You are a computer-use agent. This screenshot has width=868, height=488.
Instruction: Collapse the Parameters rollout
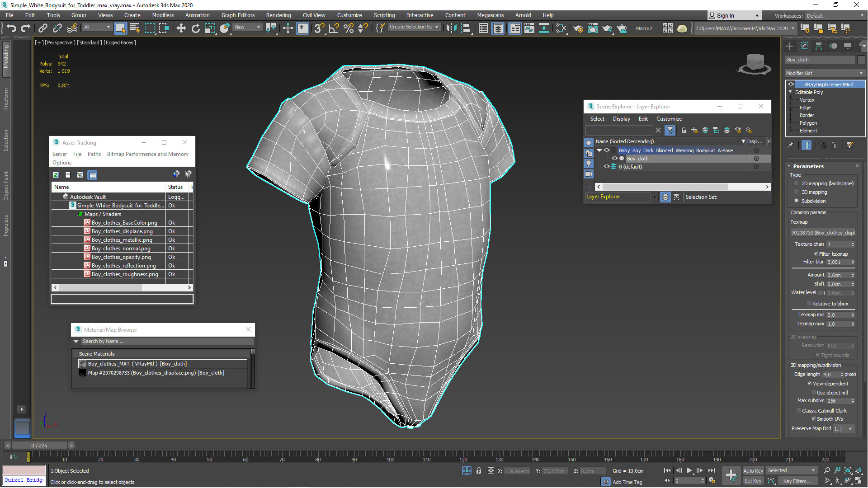click(789, 166)
